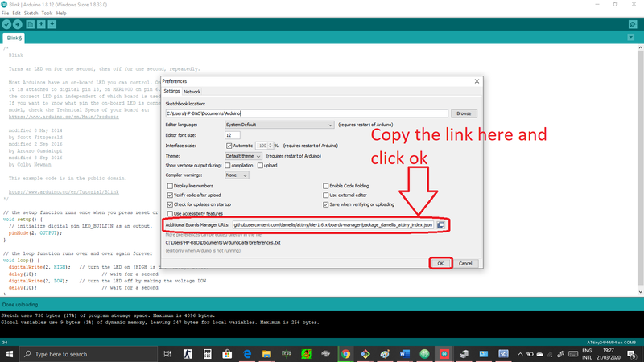Viewport: 644px width, 362px height.
Task: Click the Upload arrow toolbar icon
Action: (x=17, y=24)
